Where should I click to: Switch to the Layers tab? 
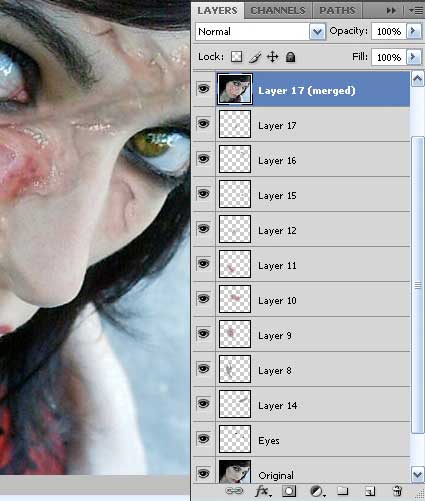(x=217, y=10)
